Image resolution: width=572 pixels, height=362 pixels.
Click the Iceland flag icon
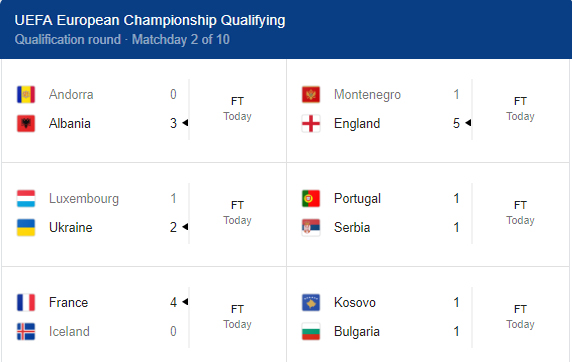[x=26, y=331]
